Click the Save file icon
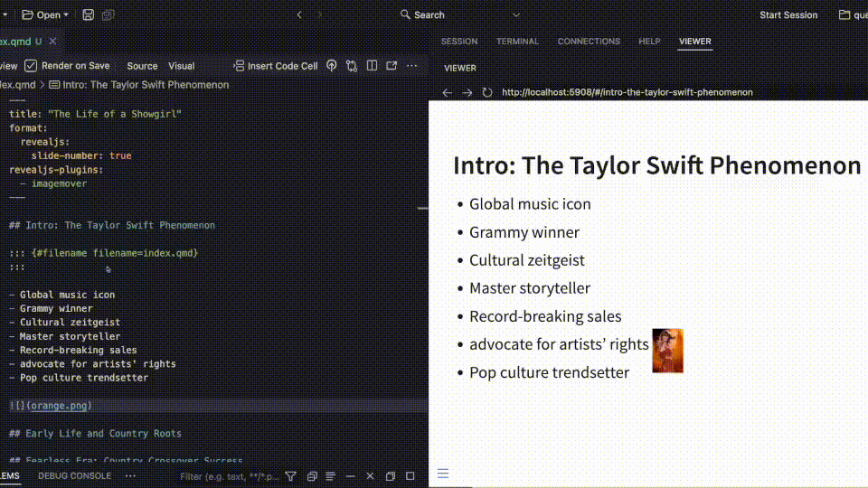868x488 pixels. click(x=88, y=15)
